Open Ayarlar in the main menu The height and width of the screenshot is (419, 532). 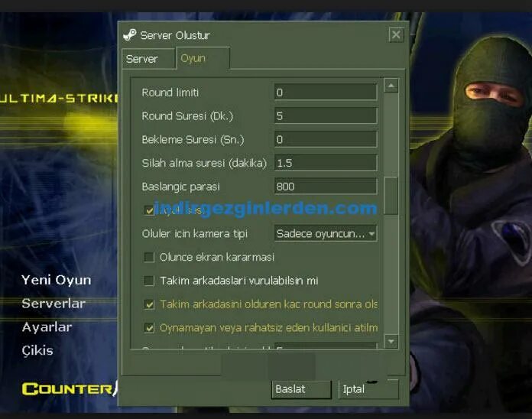tap(47, 327)
